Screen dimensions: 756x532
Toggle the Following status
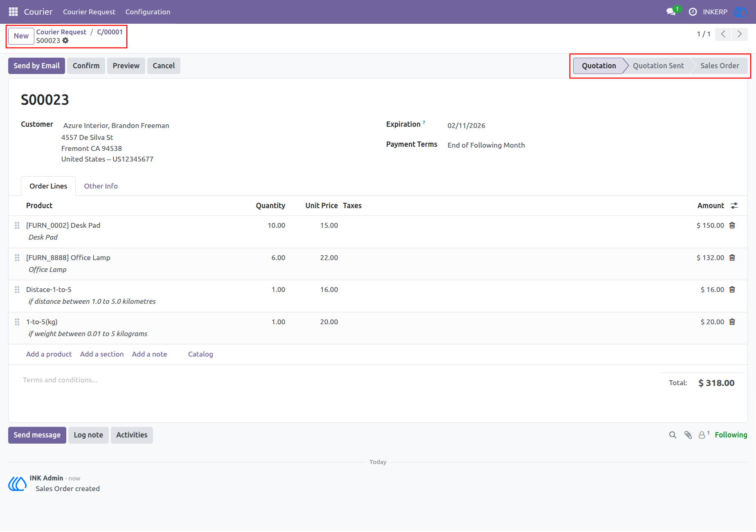731,435
